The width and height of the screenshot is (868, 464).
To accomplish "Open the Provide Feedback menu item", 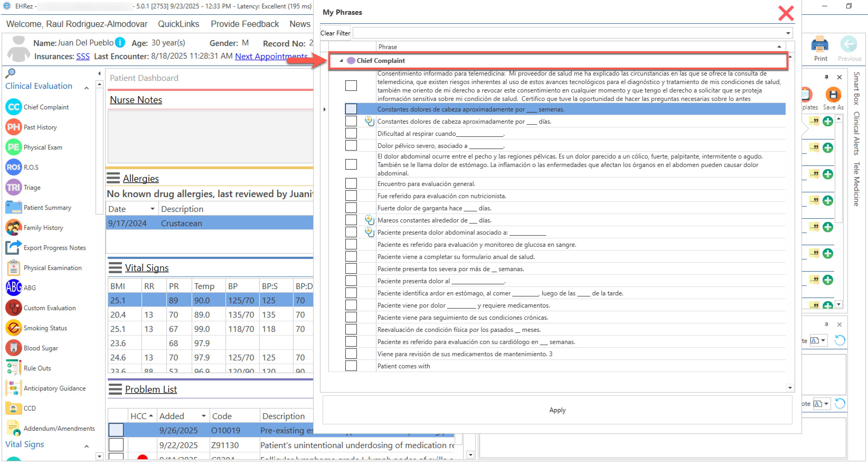I will click(245, 24).
